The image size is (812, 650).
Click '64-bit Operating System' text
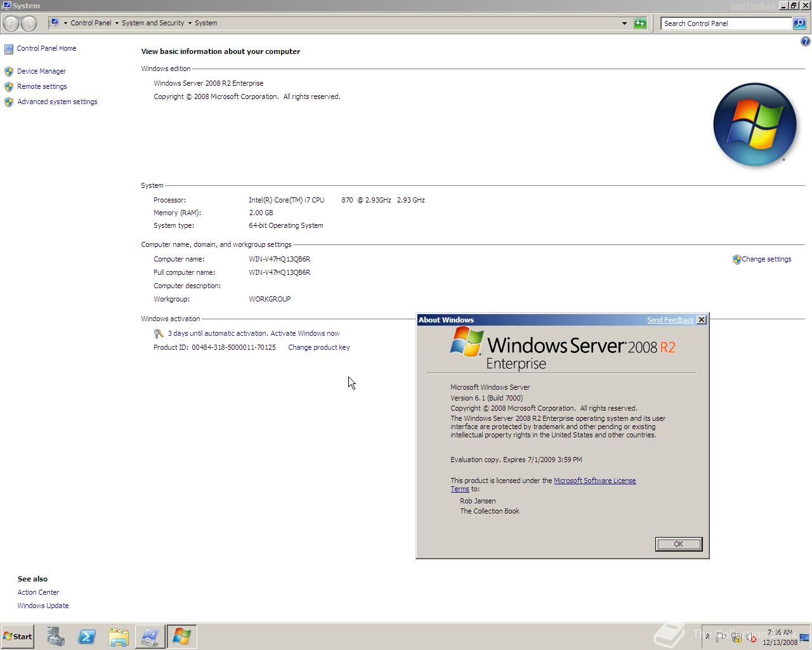(x=285, y=225)
